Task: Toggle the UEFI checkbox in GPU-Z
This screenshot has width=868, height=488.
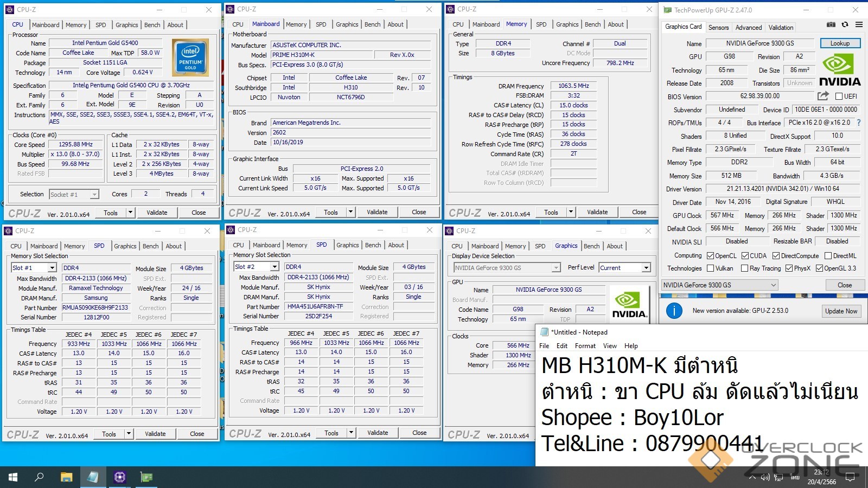Action: coord(839,97)
